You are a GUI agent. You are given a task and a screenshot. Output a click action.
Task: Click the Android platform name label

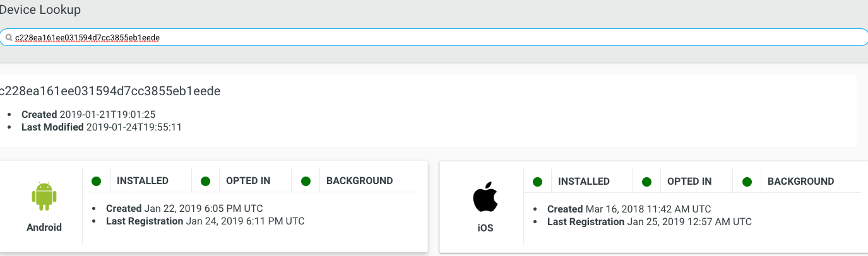(44, 228)
